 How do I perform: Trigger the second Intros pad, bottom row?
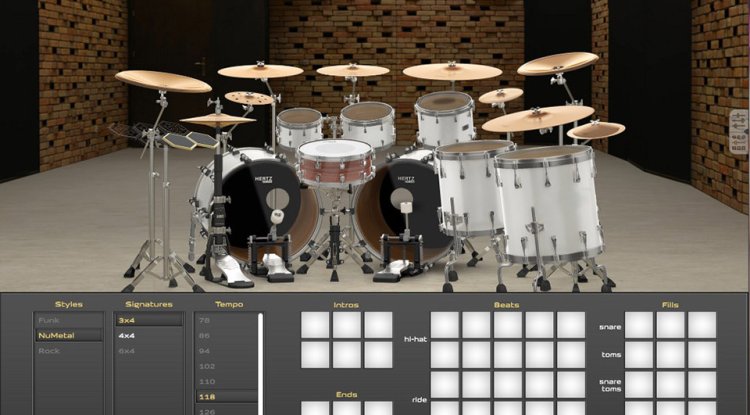[x=347, y=355]
